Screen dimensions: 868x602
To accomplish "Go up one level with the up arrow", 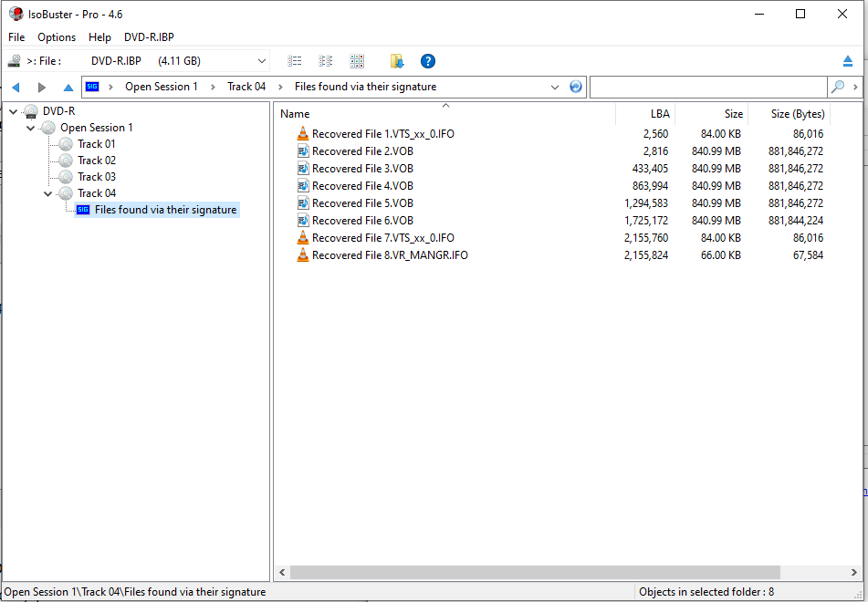I will [68, 87].
